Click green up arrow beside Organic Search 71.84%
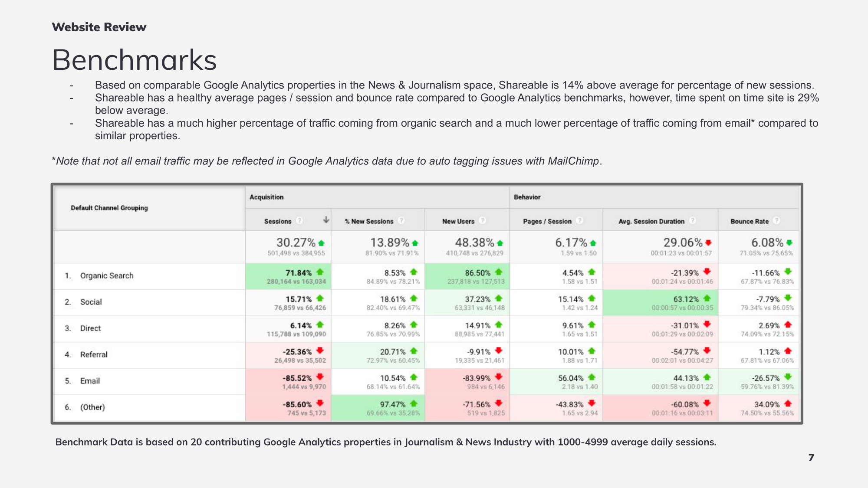This screenshot has width=868, height=488. coord(320,272)
